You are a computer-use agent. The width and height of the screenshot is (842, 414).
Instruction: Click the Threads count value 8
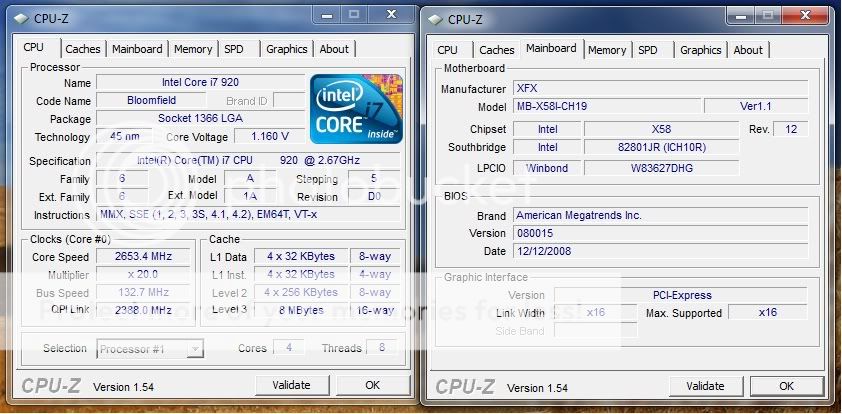(382, 347)
